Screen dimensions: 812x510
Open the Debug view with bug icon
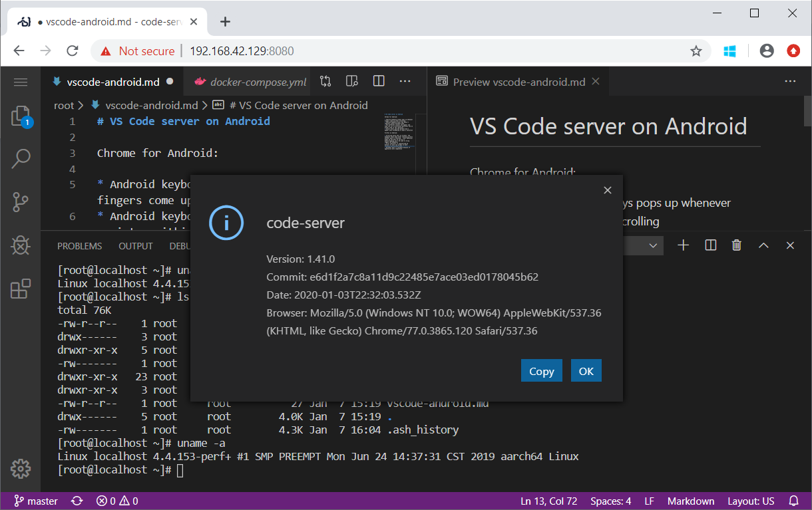click(x=21, y=245)
